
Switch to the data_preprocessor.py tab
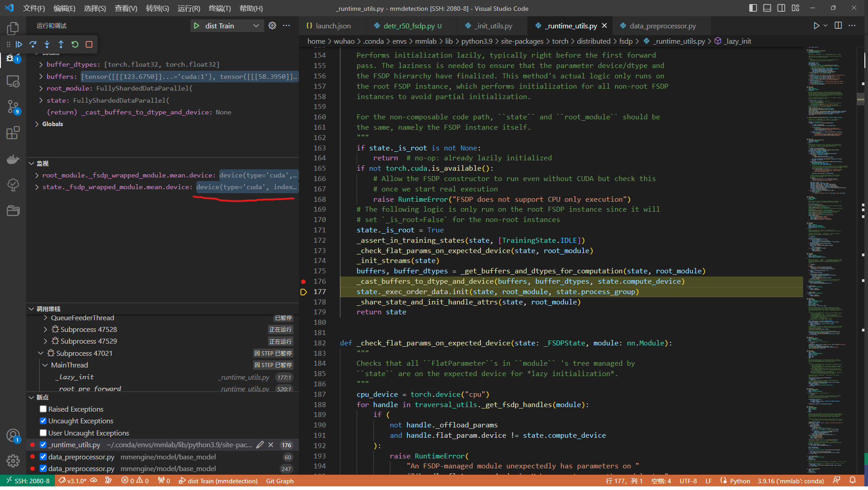click(660, 26)
